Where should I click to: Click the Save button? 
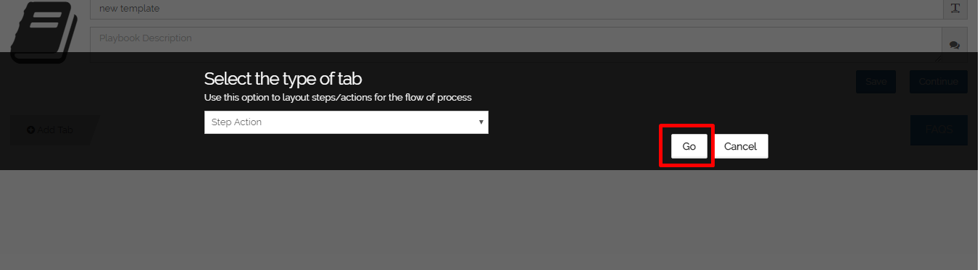[876, 82]
